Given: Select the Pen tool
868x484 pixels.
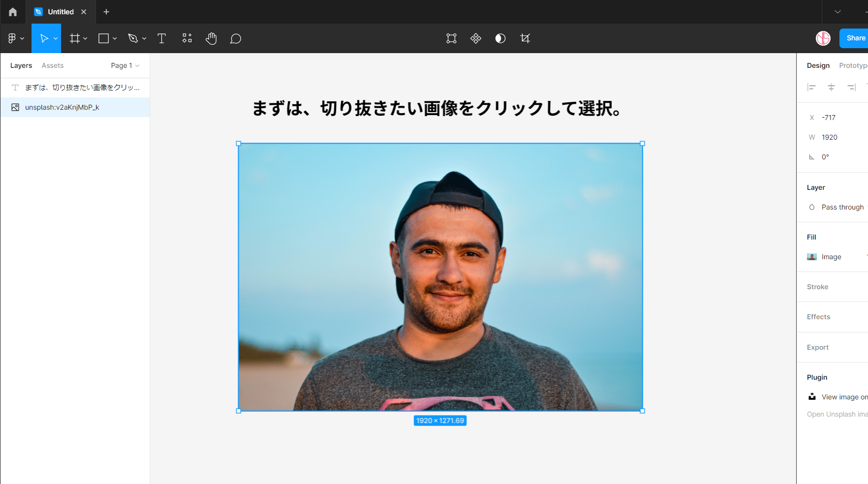Looking at the screenshot, I should click(x=132, y=38).
